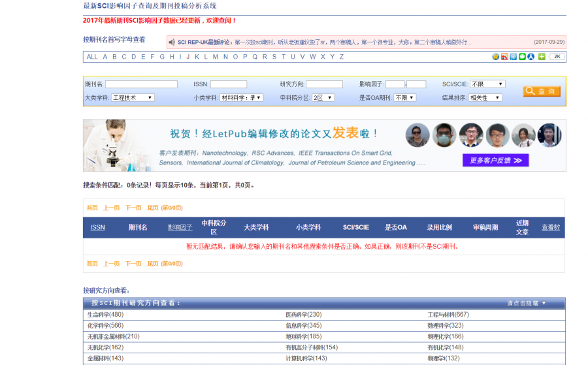This screenshot has height=365, width=588.
Task: Share page to Qzone star icon
Action: pos(495,57)
